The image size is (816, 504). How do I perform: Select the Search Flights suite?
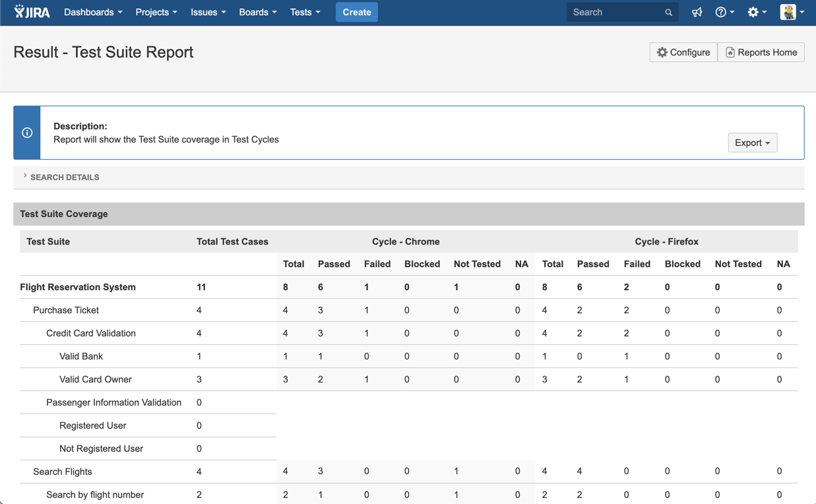(63, 472)
